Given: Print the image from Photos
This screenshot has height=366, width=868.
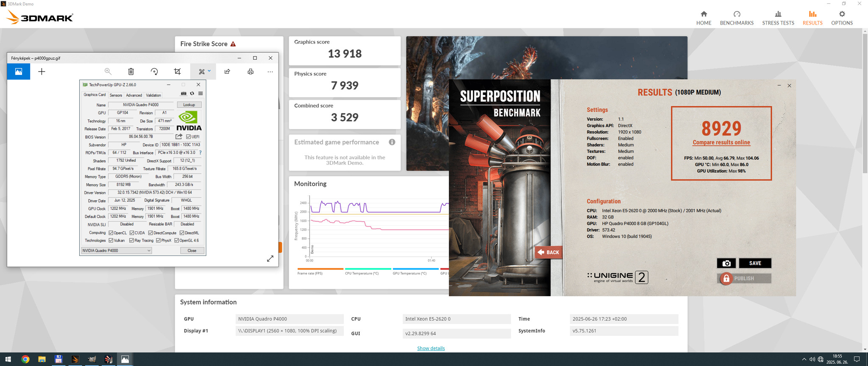Looking at the screenshot, I should (250, 72).
